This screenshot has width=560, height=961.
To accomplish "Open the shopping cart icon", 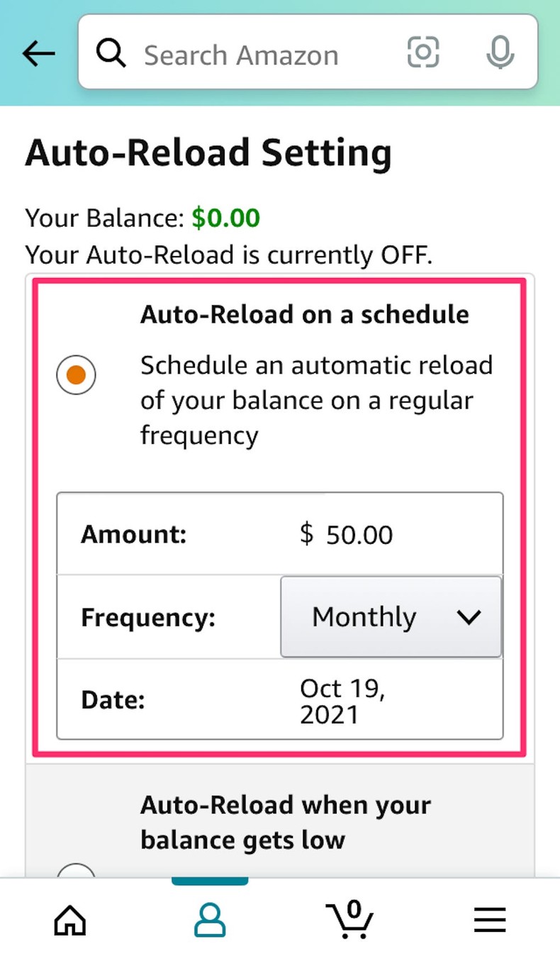I will click(x=349, y=921).
